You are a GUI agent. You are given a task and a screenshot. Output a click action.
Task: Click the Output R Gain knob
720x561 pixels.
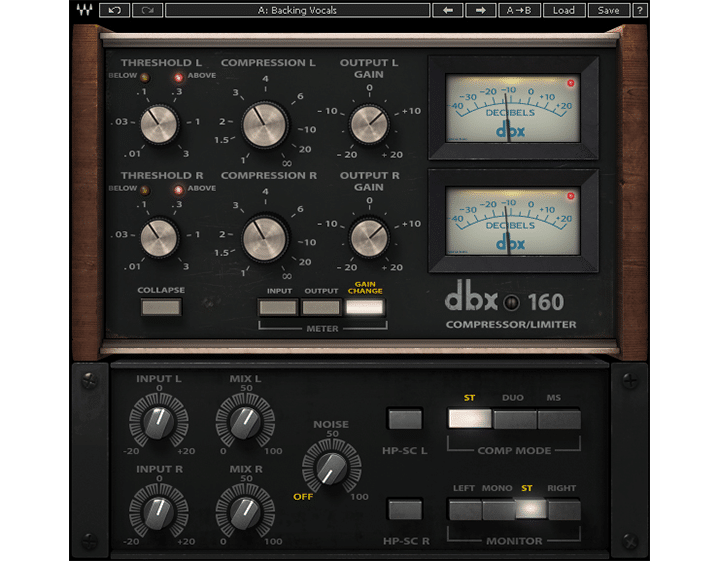click(x=369, y=238)
